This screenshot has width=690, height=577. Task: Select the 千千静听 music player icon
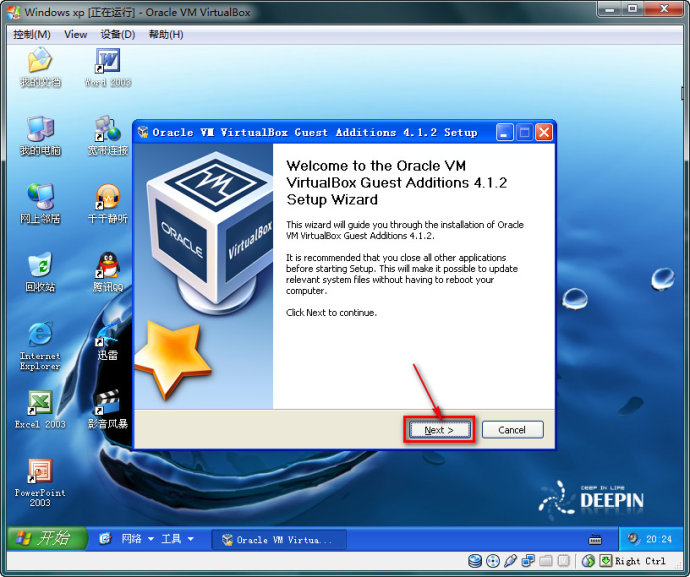point(108,204)
